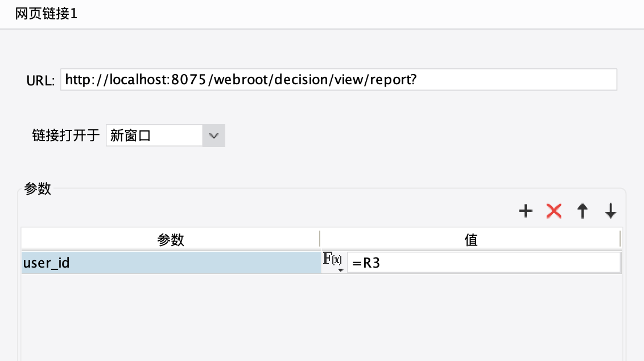Screen dimensions: 644x361
Task: Click empty area below user_id row
Action: [x=321, y=317]
